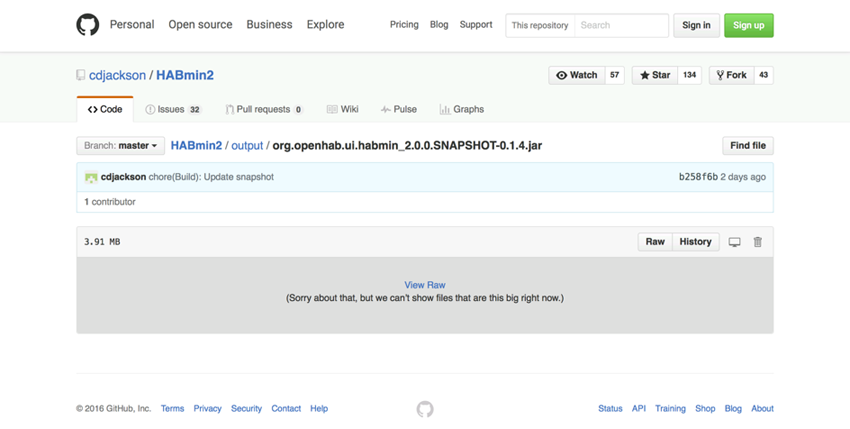Click the Raw button
The height and width of the screenshot is (429, 850).
click(x=655, y=242)
